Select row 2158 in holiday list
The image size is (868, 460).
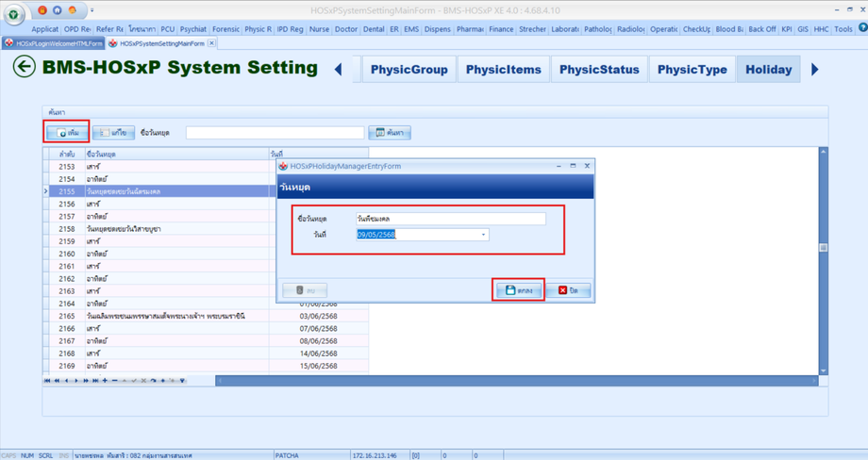206,229
